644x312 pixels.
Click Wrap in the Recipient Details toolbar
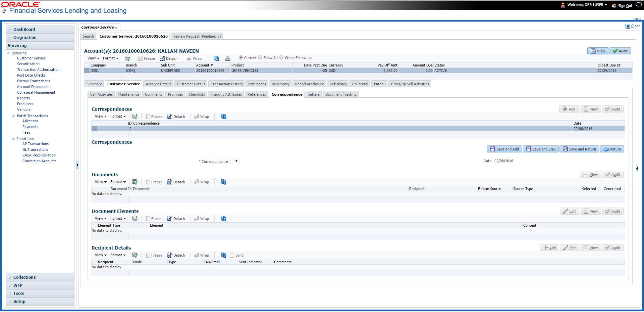(x=201, y=255)
